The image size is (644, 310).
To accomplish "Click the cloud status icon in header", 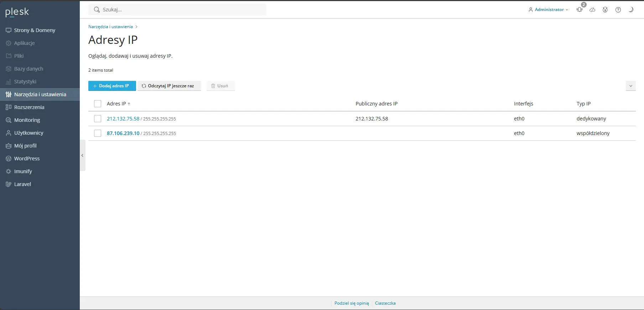I will coord(592,10).
